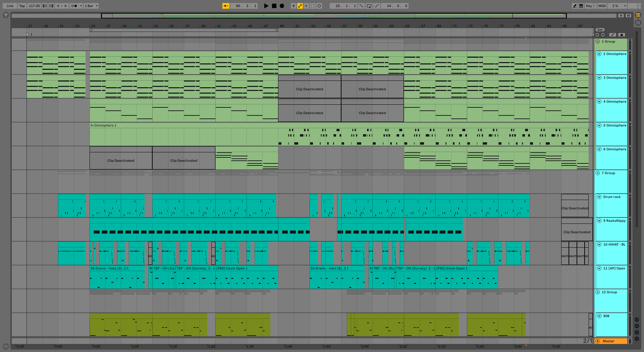Viewport: 644px width, 352px height.
Task: Switch to Session view selector icon
Action: point(638,22)
